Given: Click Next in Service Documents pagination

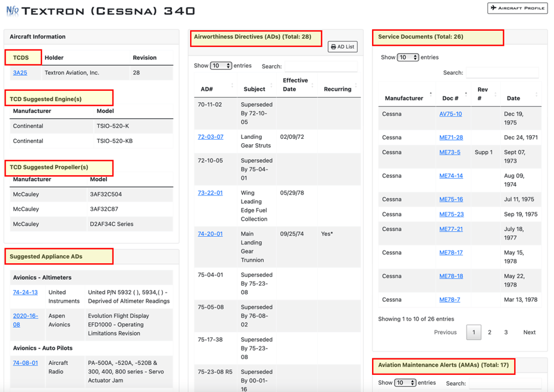Looking at the screenshot, I should coord(529,332).
